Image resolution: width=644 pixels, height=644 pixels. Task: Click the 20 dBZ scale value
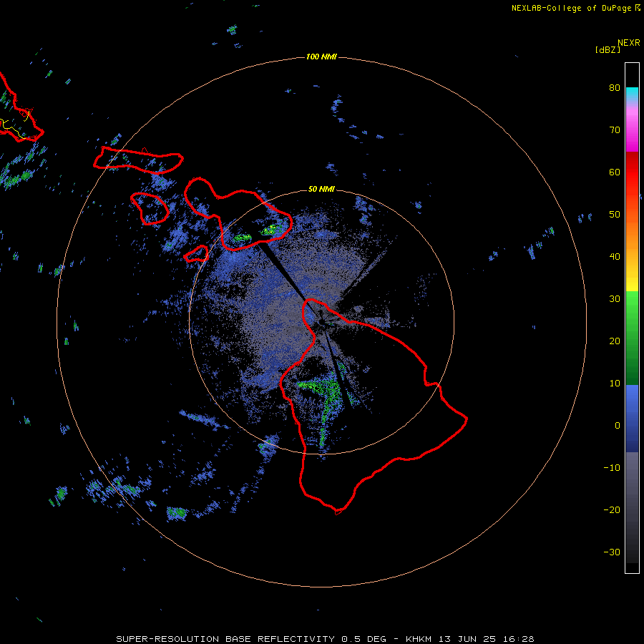(x=615, y=341)
